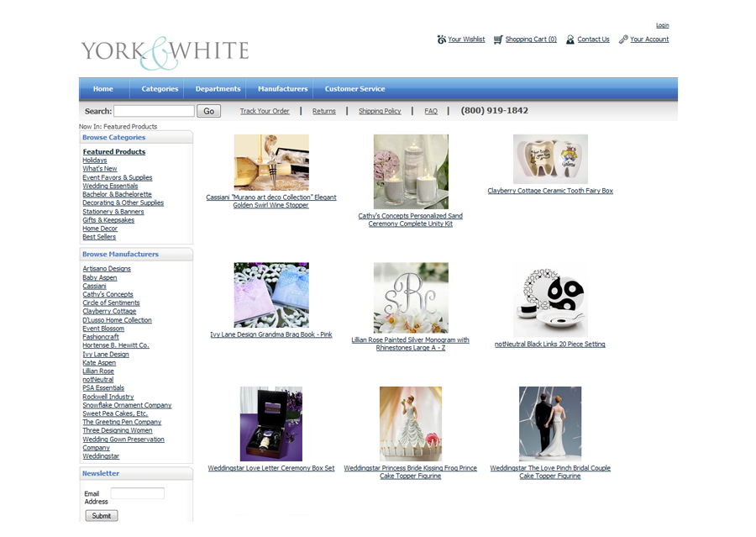Open the FAQ link
756x537 pixels.
coord(431,111)
